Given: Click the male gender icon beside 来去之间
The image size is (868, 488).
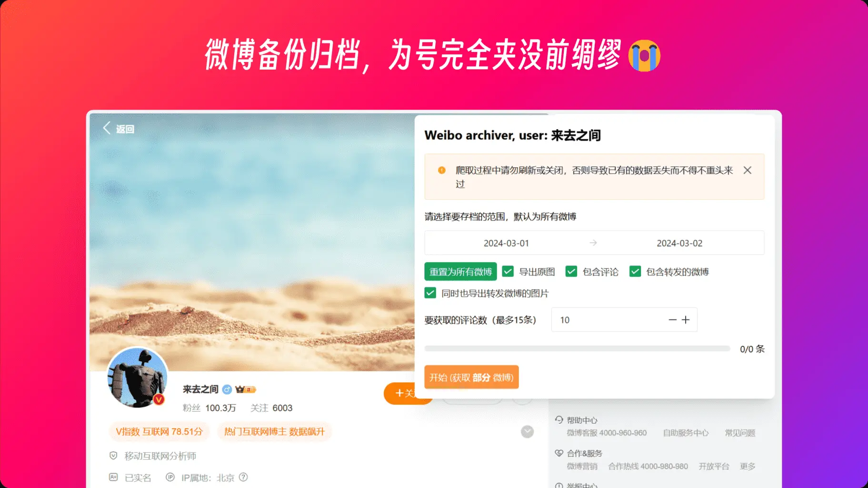Looking at the screenshot, I should (x=227, y=389).
